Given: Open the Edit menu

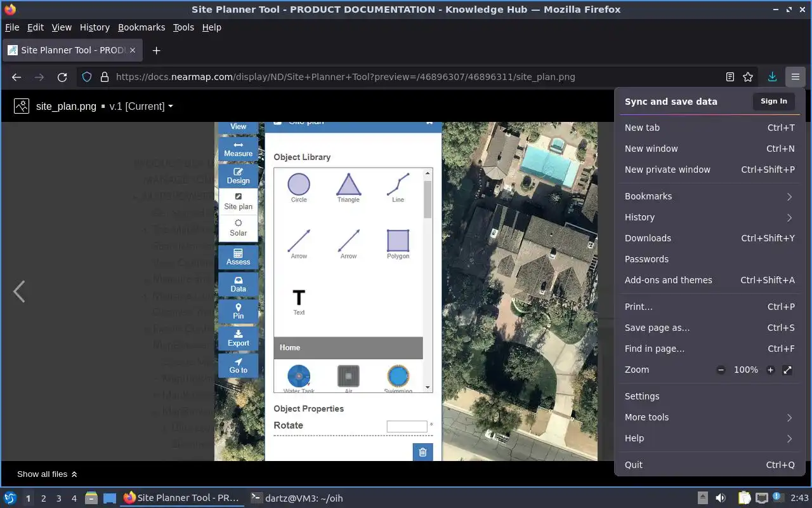Looking at the screenshot, I should tap(36, 27).
